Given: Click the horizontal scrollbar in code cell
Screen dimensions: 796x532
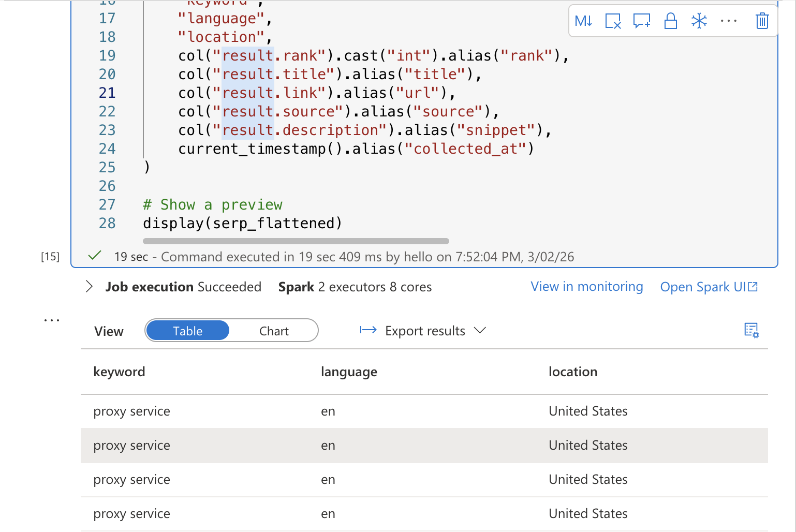Looking at the screenshot, I should [296, 241].
